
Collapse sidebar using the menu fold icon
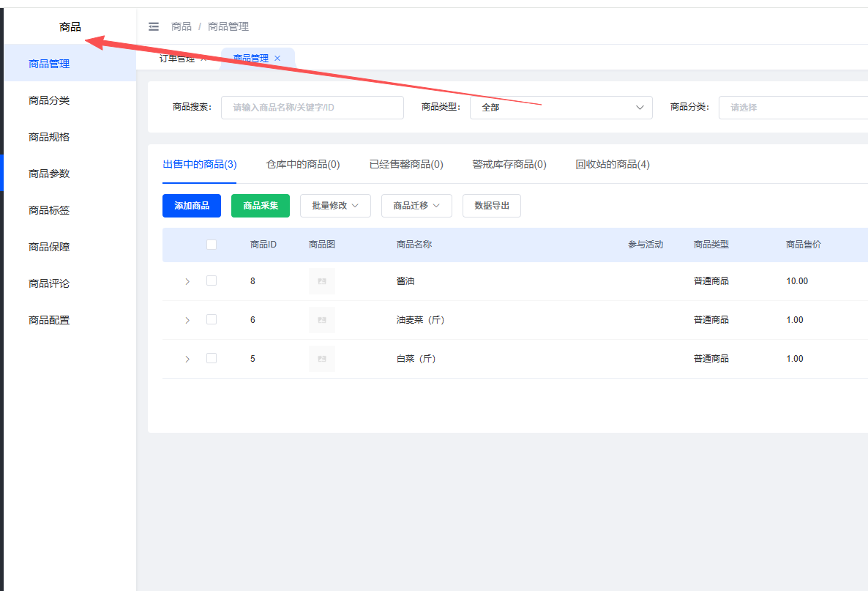(x=154, y=27)
